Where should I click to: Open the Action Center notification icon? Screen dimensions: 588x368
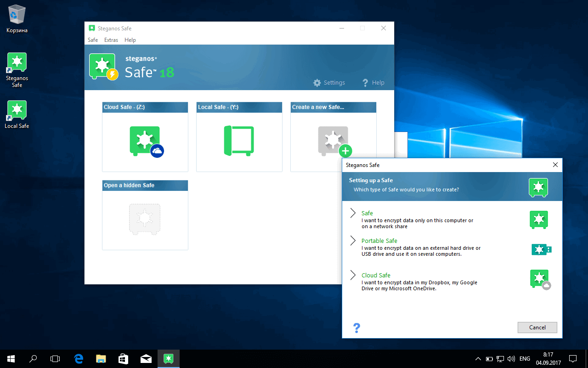point(573,358)
